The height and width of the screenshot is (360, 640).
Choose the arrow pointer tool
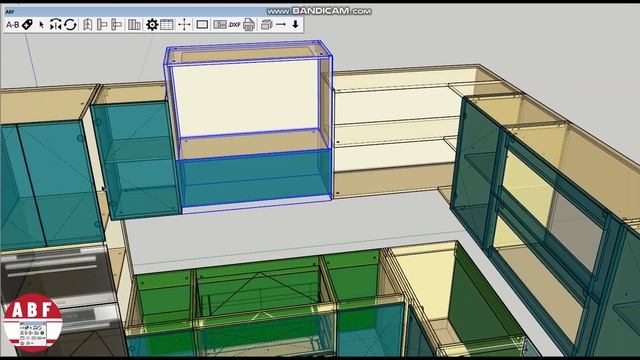coord(41,25)
